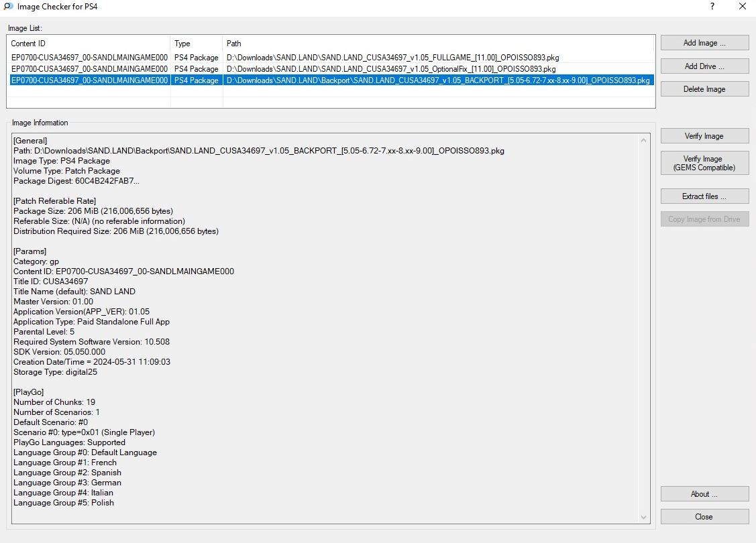
Task: Sort by the Type column header
Action: (x=197, y=44)
